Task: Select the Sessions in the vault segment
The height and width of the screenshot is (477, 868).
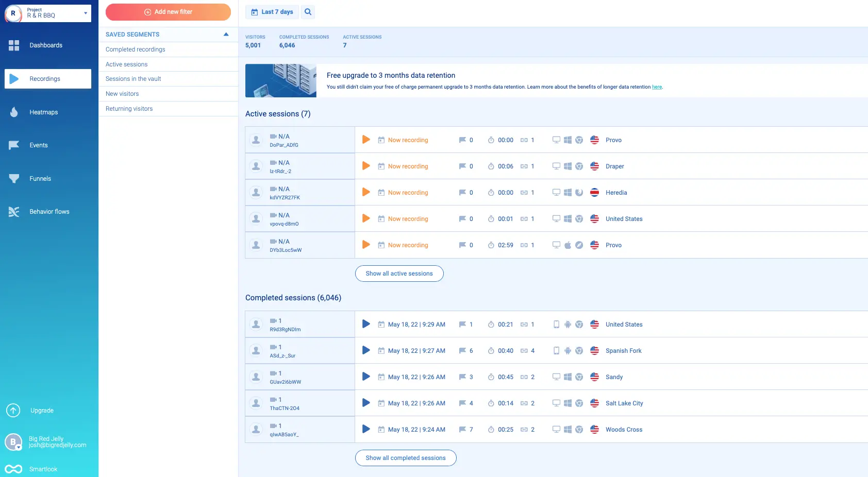Action: [133, 79]
